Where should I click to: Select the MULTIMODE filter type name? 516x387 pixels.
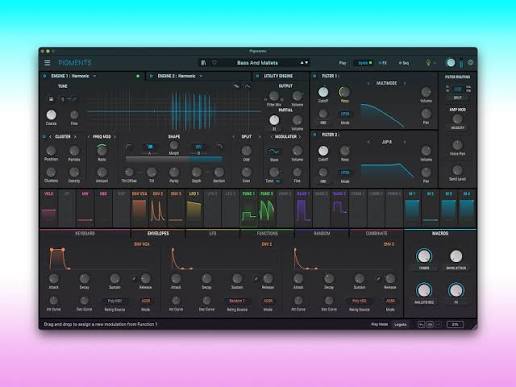pos(386,83)
